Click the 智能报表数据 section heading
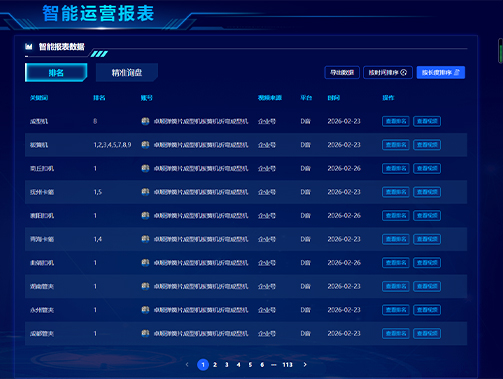Viewport: 503px width, 379px height. [62, 47]
